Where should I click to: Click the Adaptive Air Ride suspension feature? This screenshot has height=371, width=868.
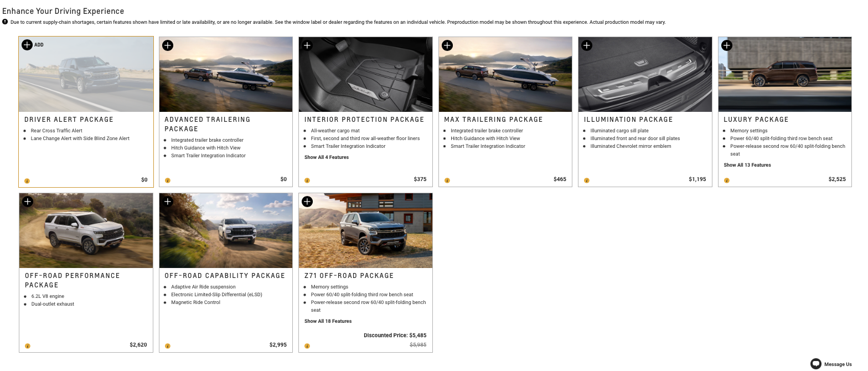pyautogui.click(x=203, y=287)
